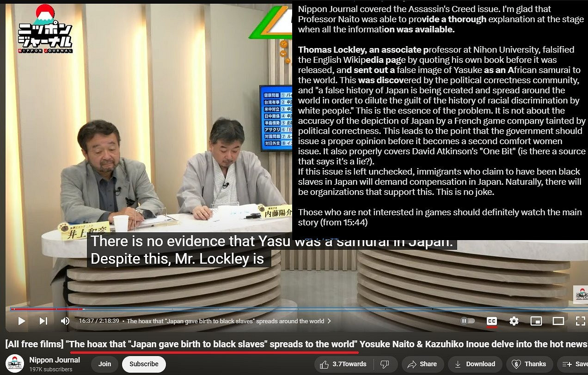Join the Nippon Journal channel membership

104,364
